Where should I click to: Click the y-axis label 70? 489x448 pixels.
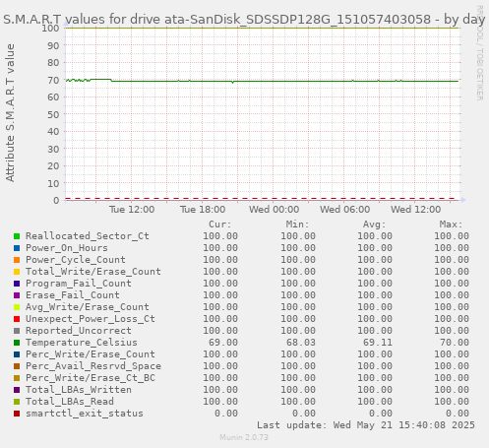click(53, 80)
